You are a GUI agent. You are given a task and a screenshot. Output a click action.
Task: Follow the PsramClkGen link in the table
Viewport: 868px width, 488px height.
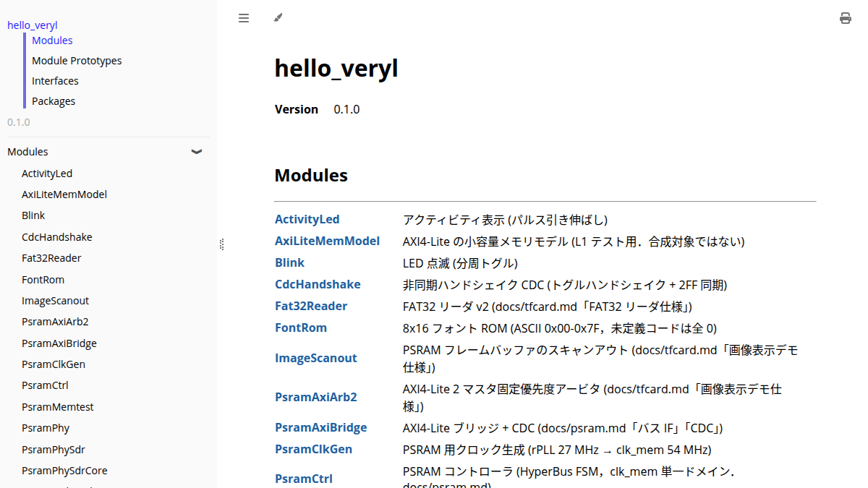pyautogui.click(x=314, y=449)
